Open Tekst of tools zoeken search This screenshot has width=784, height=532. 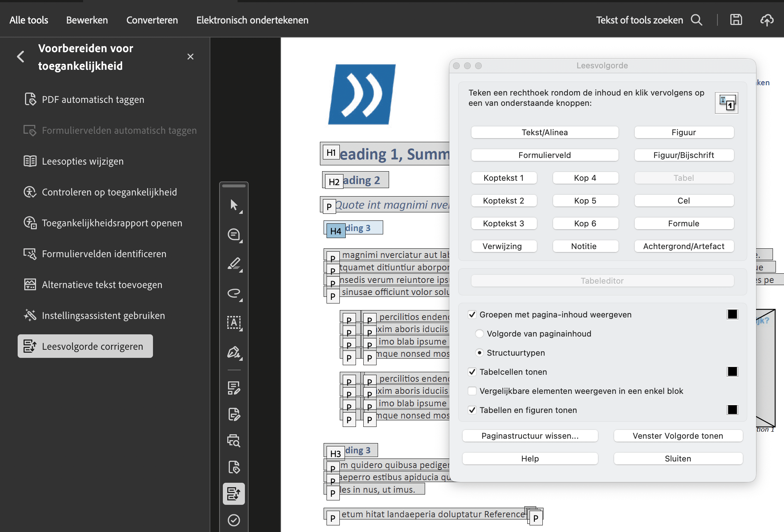point(696,20)
